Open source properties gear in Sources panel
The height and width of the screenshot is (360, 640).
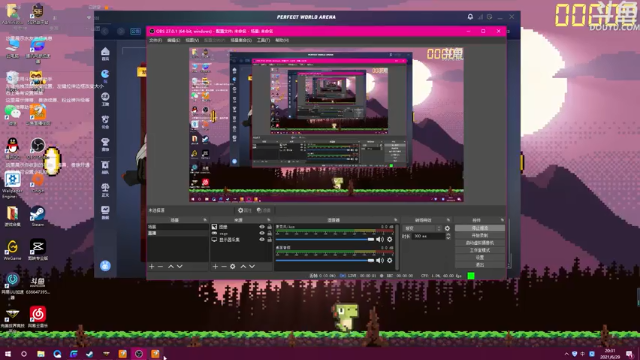(x=233, y=267)
